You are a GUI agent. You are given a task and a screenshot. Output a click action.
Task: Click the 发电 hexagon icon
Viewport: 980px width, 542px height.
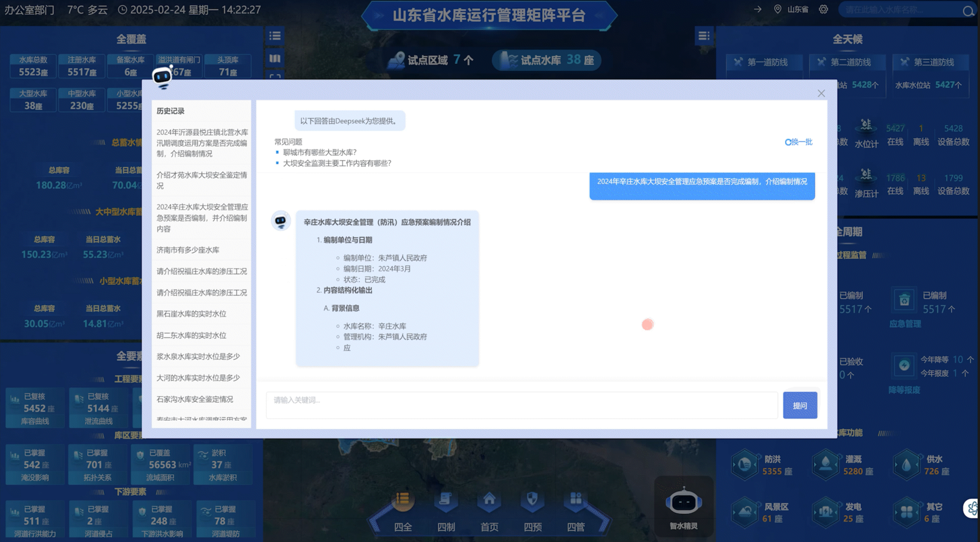[x=825, y=512]
